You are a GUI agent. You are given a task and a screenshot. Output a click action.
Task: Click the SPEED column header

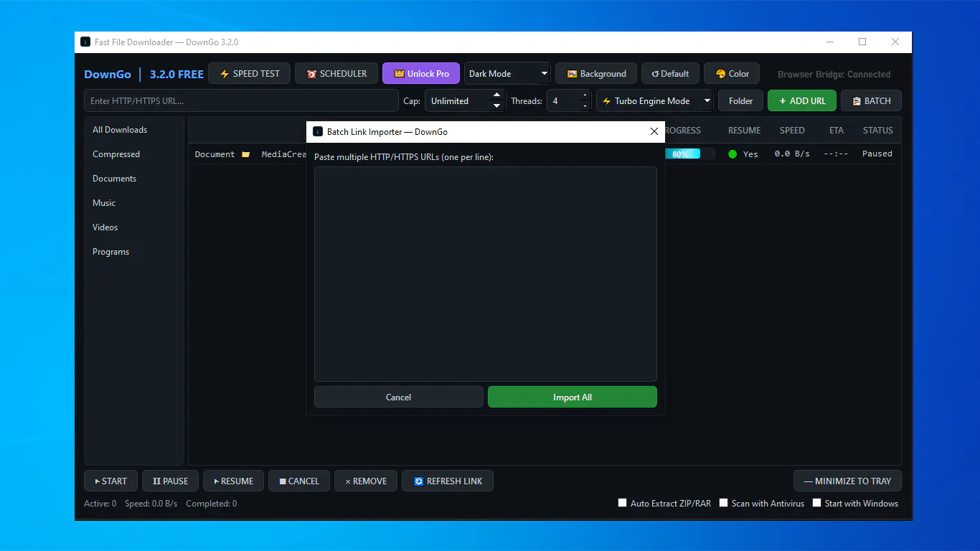point(792,131)
